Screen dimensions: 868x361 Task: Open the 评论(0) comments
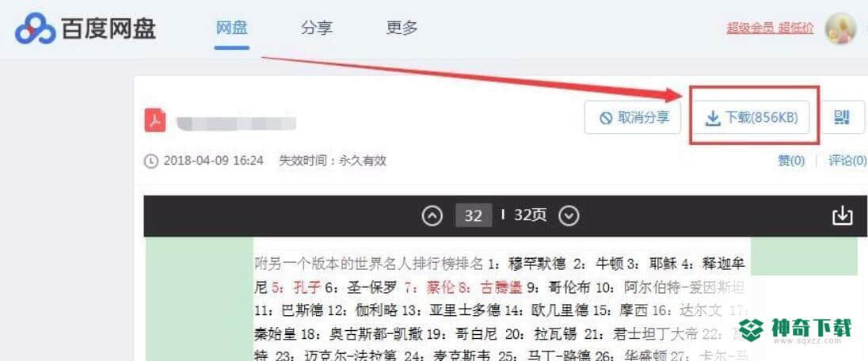pos(847,161)
